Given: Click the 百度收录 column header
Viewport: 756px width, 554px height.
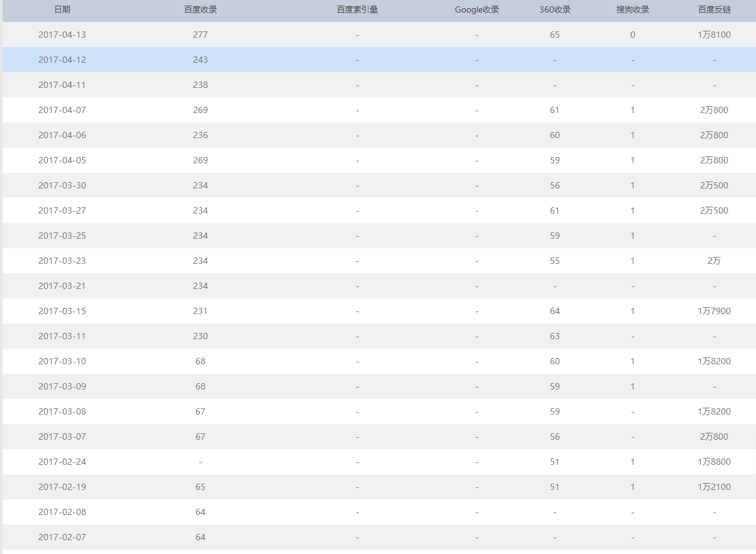Looking at the screenshot, I should (200, 9).
